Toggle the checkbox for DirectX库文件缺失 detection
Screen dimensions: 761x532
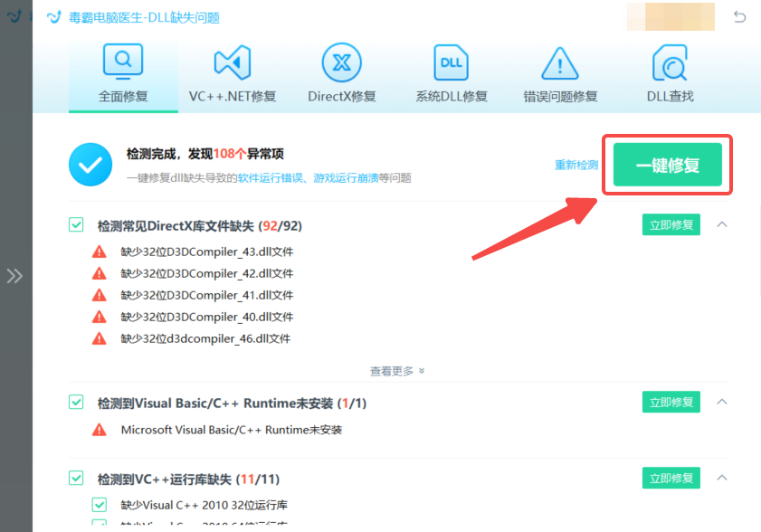point(76,224)
